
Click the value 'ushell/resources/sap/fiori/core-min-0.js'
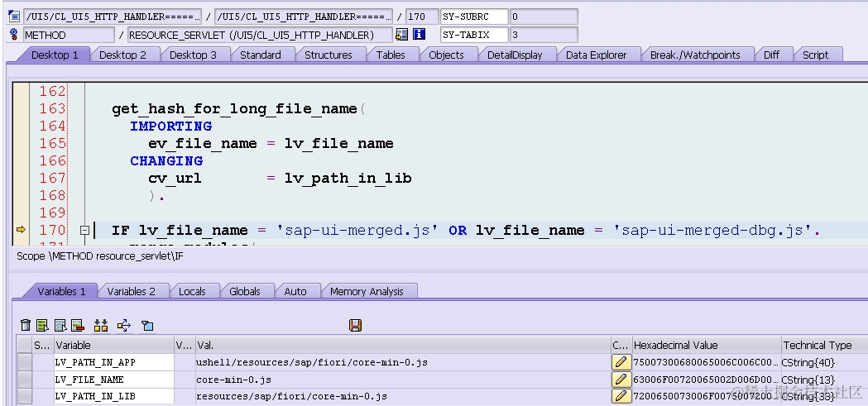312,363
